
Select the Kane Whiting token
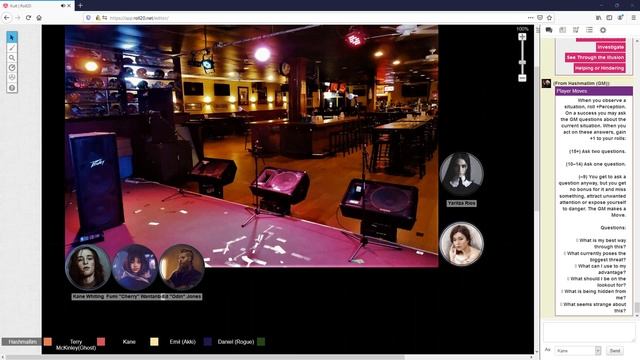tap(88, 267)
